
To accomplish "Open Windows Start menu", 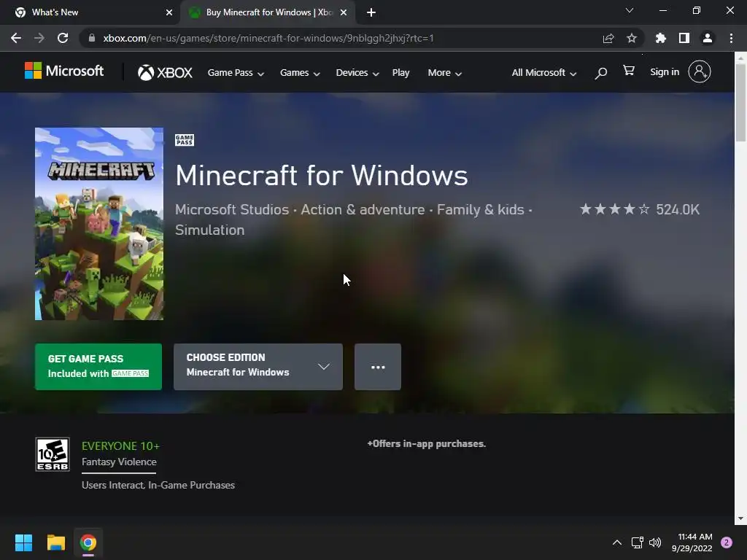I will click(24, 542).
